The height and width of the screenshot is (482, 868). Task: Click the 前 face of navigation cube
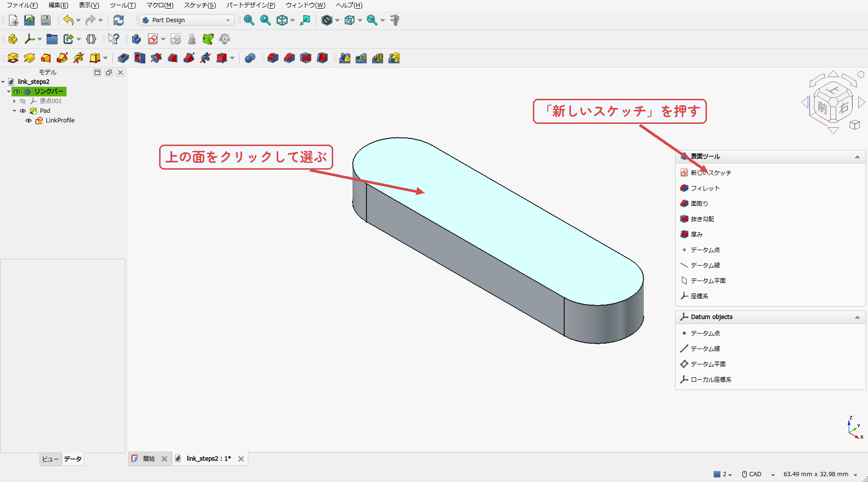tap(823, 107)
